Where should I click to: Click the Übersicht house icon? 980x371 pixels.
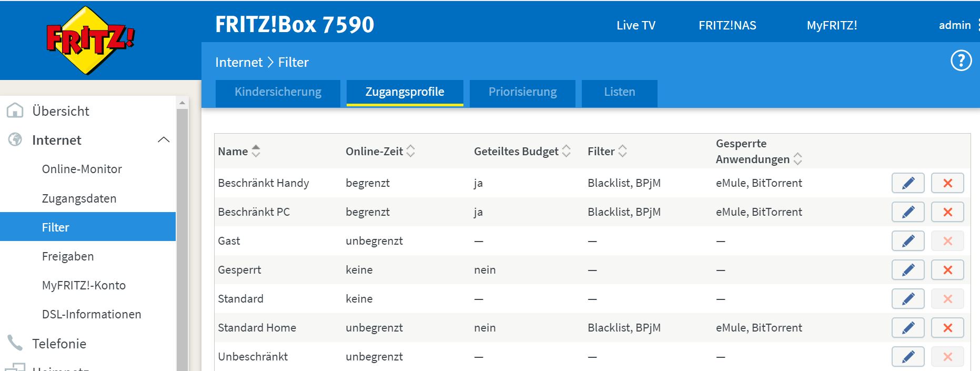coord(15,111)
